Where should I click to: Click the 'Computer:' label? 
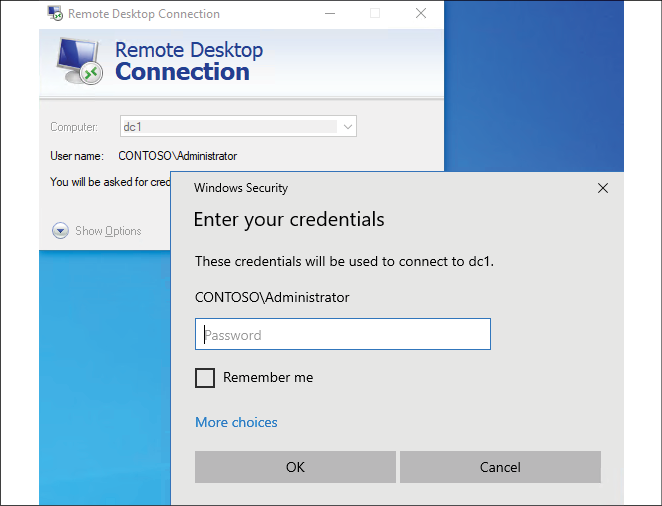tap(74, 127)
